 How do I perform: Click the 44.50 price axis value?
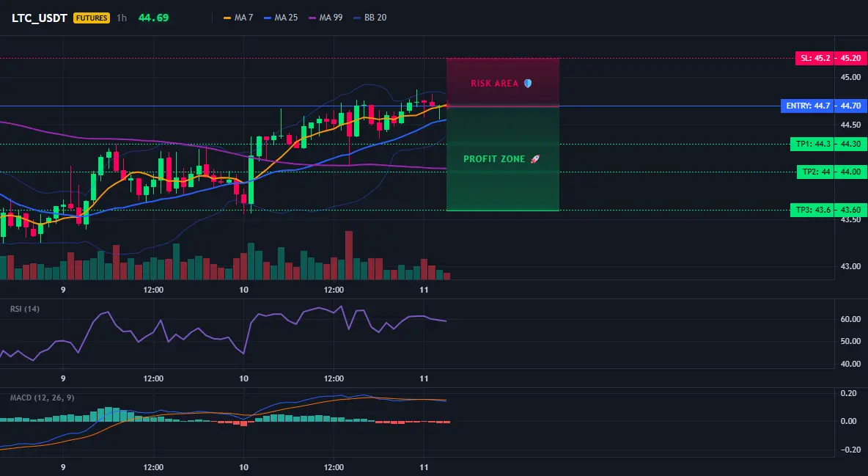click(851, 125)
